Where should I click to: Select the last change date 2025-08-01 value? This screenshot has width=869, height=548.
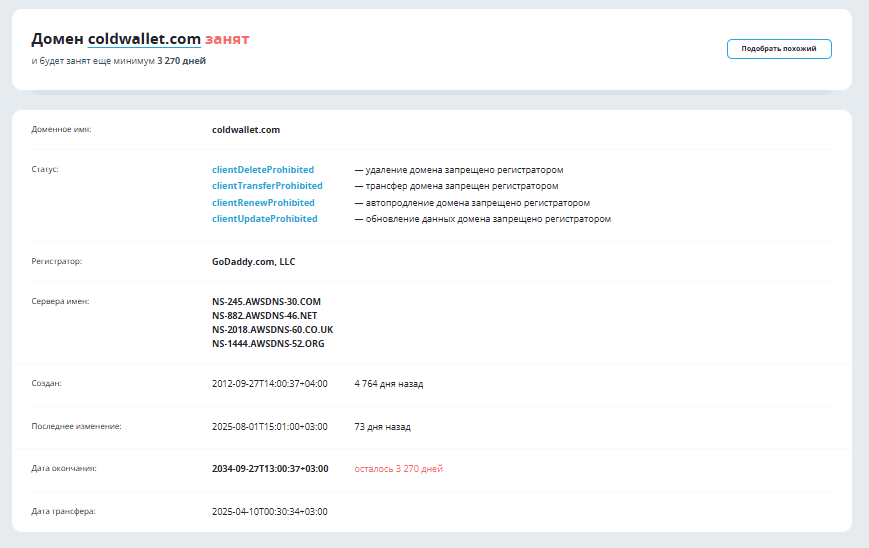point(269,426)
